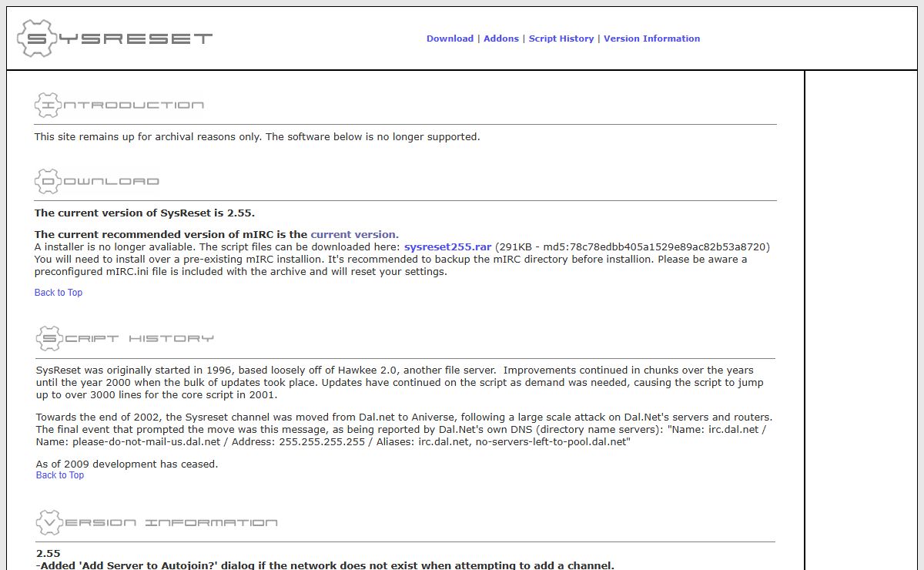Open the Download nav link
Image resolution: width=924 pixels, height=570 pixels.
(450, 39)
